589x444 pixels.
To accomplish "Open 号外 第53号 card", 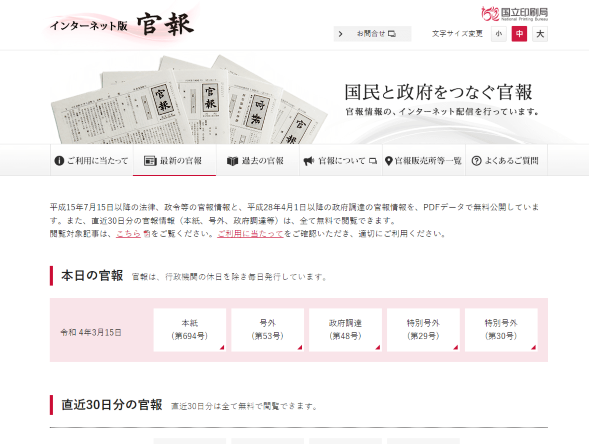I will coord(267,330).
